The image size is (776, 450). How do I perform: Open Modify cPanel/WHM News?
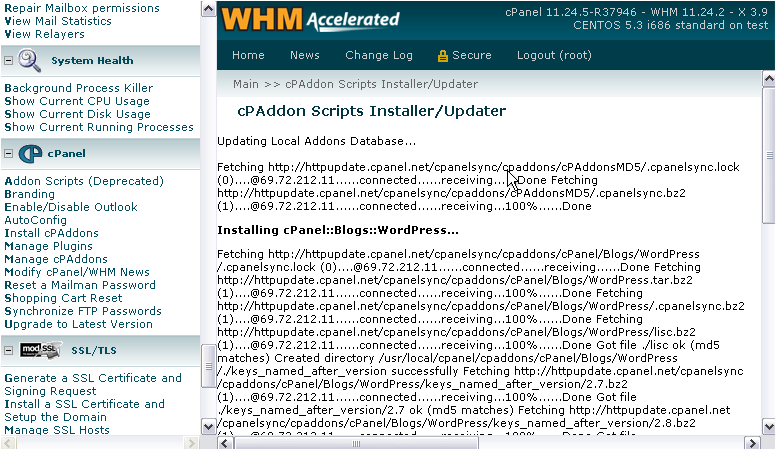click(x=77, y=272)
